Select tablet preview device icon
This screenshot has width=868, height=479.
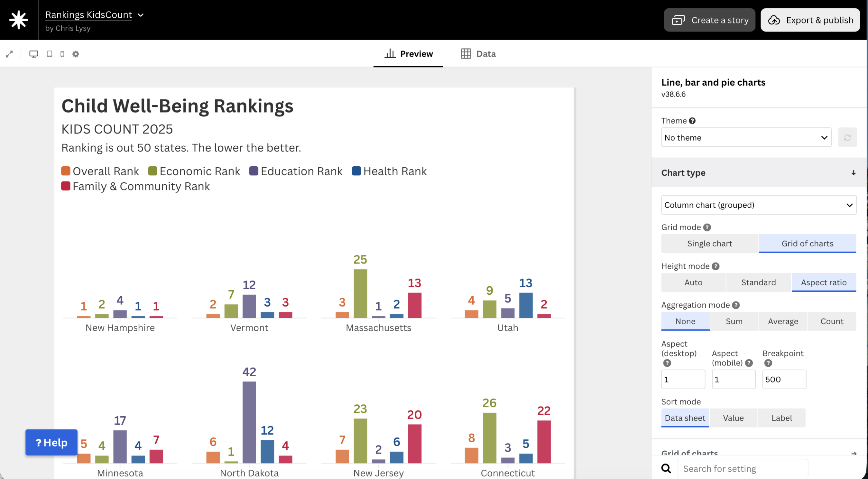pyautogui.click(x=50, y=54)
